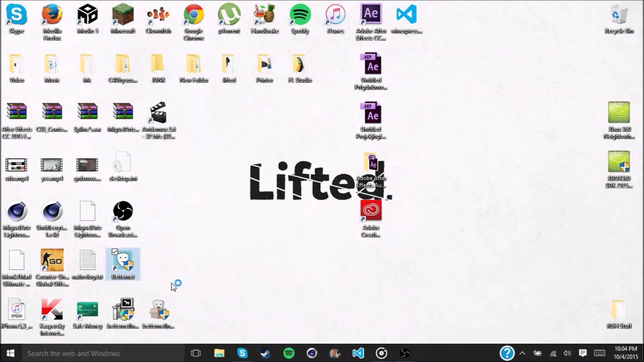This screenshot has width=644, height=362.
Task: Select the iPhone5,3 IPSW file
Action: click(17, 314)
